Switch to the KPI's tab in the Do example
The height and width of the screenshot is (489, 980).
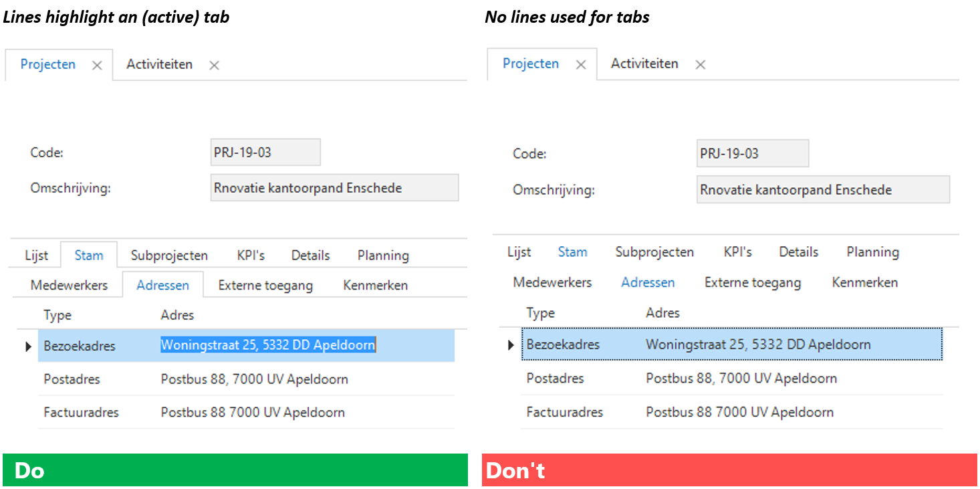pos(251,256)
